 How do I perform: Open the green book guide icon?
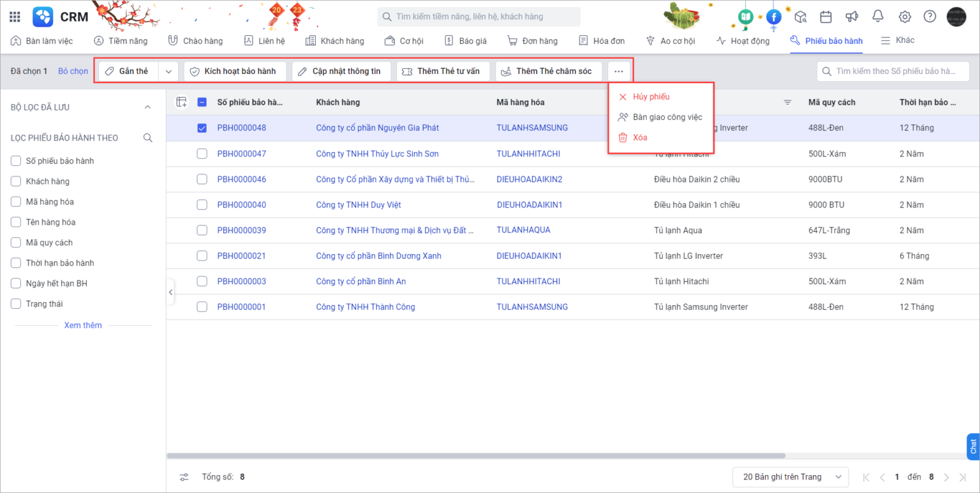745,17
